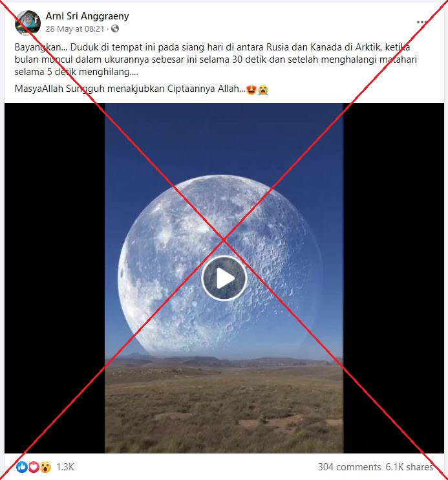This screenshot has height=480, width=448.
Task: Open Arni Sri Anggraeny's profile picture
Action: point(28,23)
